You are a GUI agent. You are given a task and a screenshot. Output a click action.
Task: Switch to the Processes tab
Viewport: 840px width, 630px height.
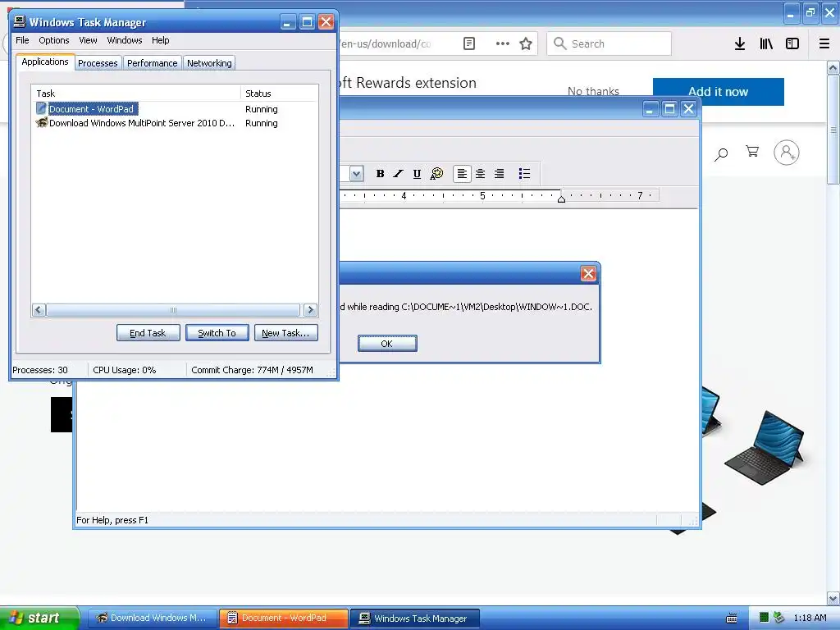tap(98, 63)
